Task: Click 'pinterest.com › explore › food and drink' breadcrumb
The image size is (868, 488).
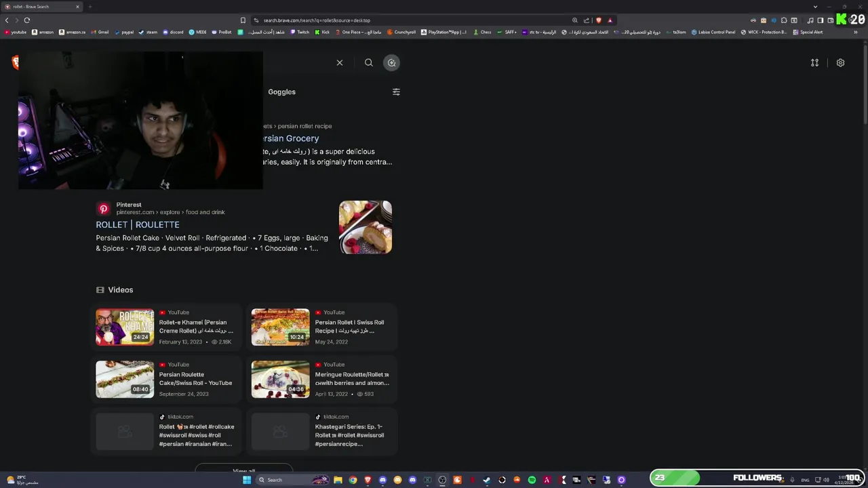Action: pyautogui.click(x=170, y=212)
